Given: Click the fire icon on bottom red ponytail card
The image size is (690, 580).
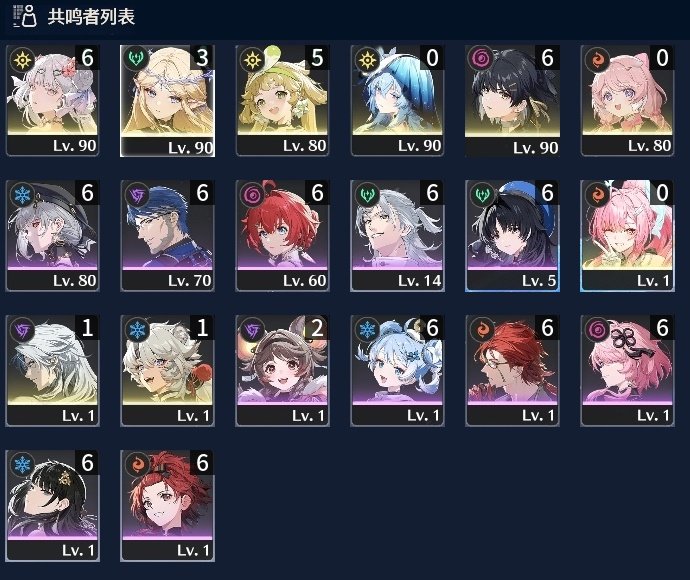Looking at the screenshot, I should 137,464.
